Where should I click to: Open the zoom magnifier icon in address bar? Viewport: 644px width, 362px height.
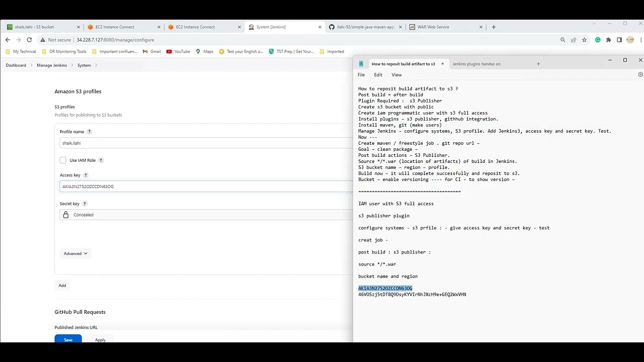click(x=562, y=40)
